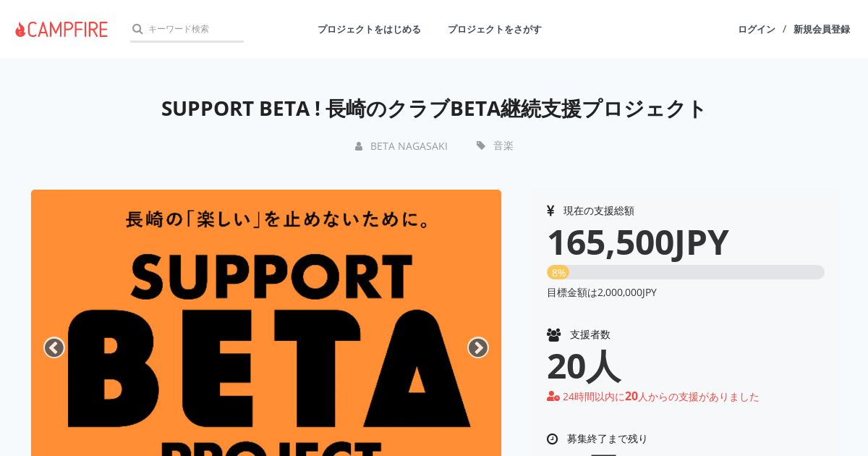Screen dimensions: 868x456
Task: Click the project title heading
Action: click(434, 109)
